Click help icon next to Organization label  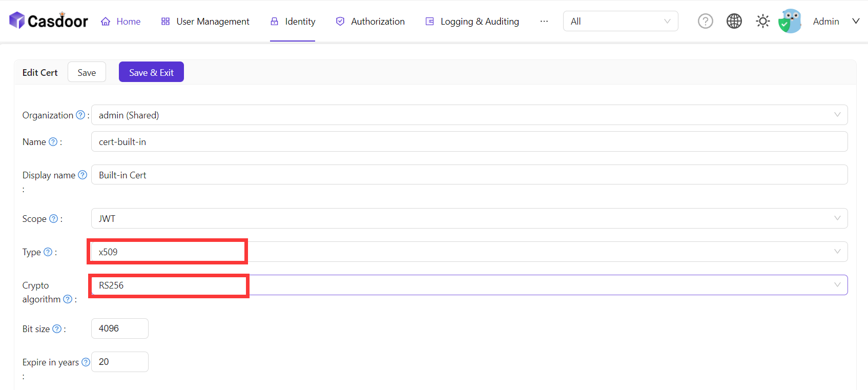80,115
